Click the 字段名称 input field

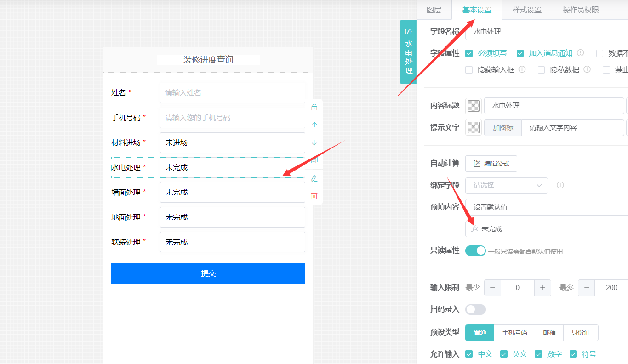[x=547, y=32]
